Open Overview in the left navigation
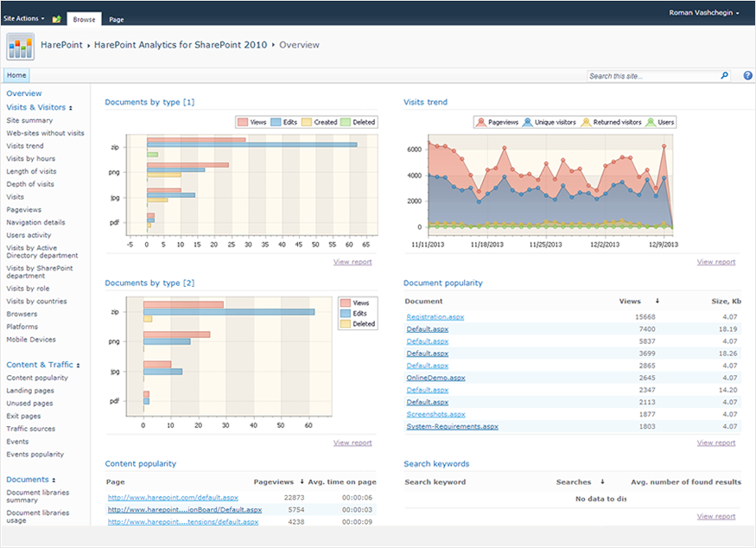Viewport: 756px width, 548px height. [x=24, y=93]
